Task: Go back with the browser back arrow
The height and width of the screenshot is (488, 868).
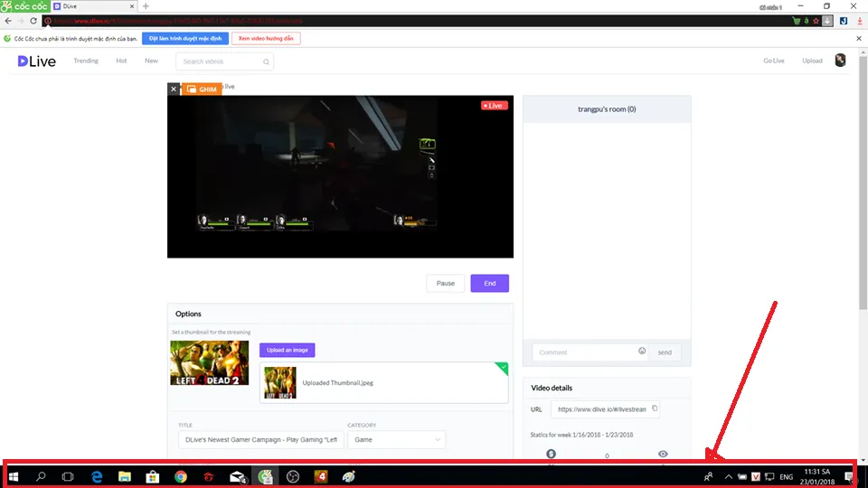Action: coord(8,21)
